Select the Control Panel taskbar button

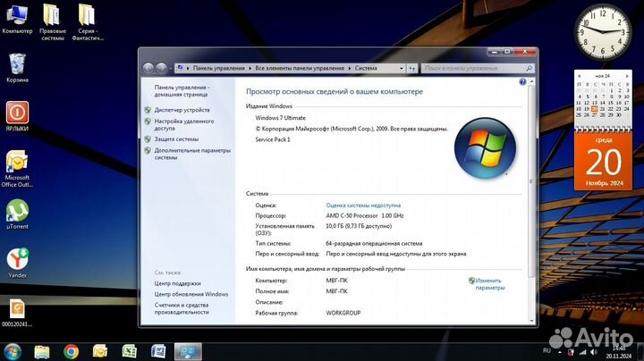[x=188, y=351]
